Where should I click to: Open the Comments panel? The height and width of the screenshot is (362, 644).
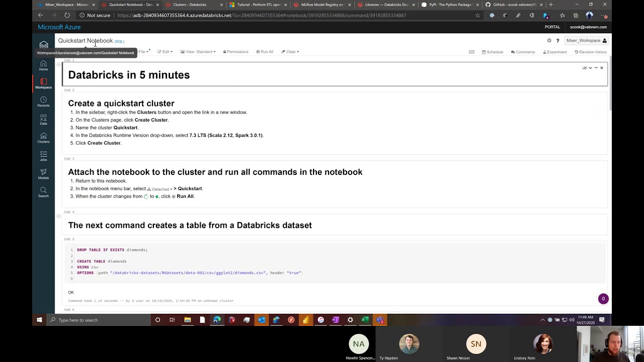(x=523, y=52)
